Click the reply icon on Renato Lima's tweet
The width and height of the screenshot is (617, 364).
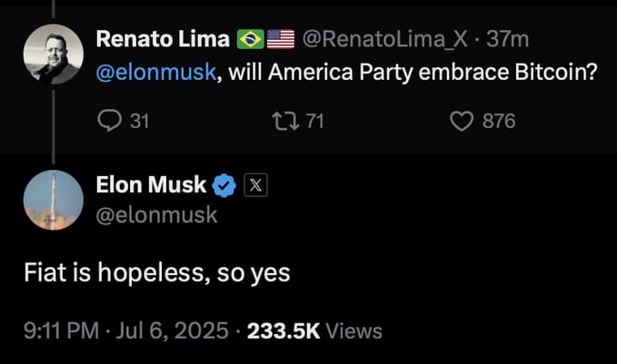[108, 120]
